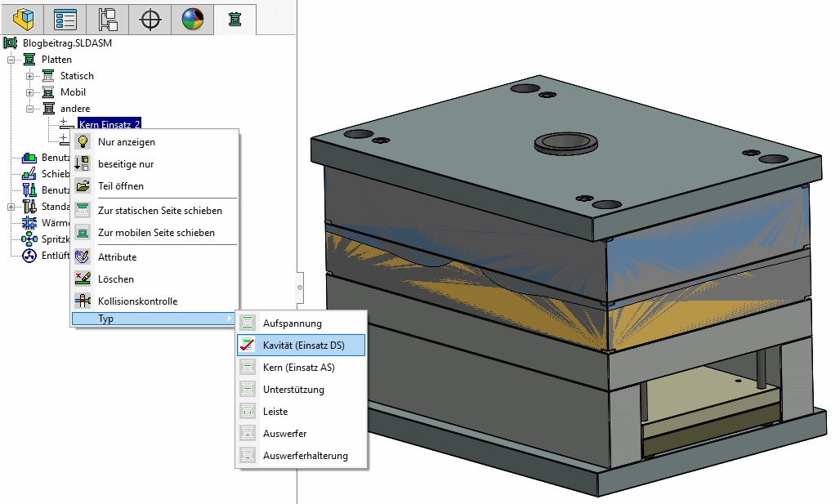Open Attribute from the context menu
840x504 pixels.
[x=154, y=257]
